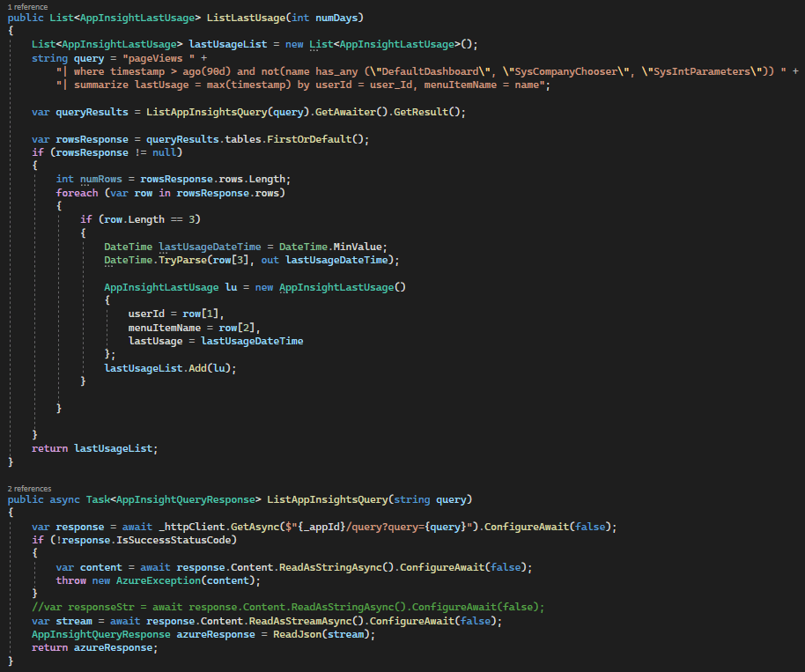Select the "lu" variable declaration
This screenshot has width=805, height=672.
pos(231,288)
